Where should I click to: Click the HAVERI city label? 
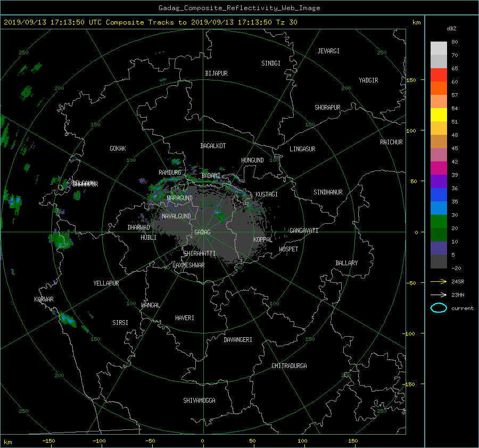pyautogui.click(x=185, y=317)
